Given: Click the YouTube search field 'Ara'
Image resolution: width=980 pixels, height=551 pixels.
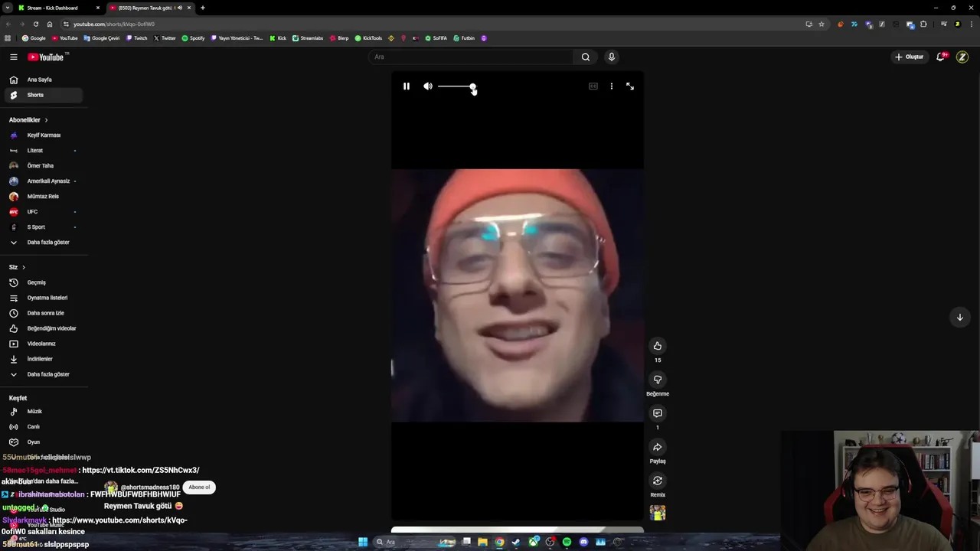Looking at the screenshot, I should (471, 57).
